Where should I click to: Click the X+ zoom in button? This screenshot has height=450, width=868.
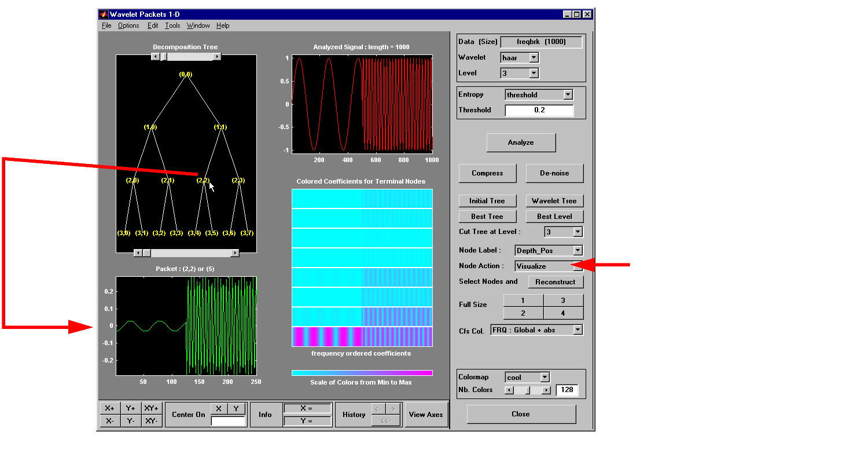click(110, 408)
